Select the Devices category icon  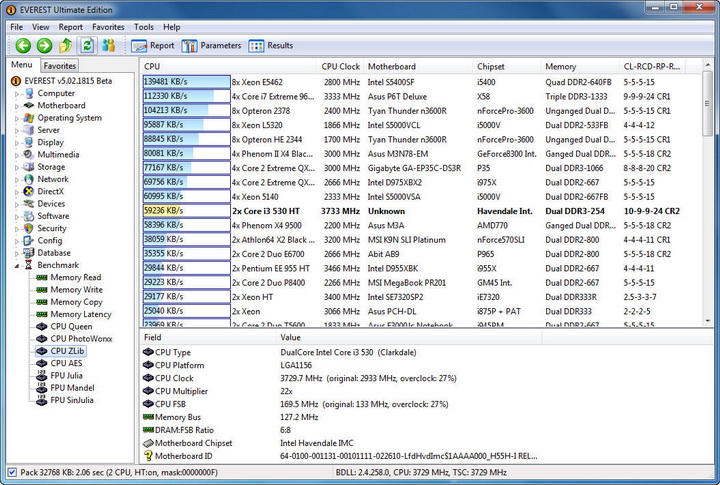point(29,203)
